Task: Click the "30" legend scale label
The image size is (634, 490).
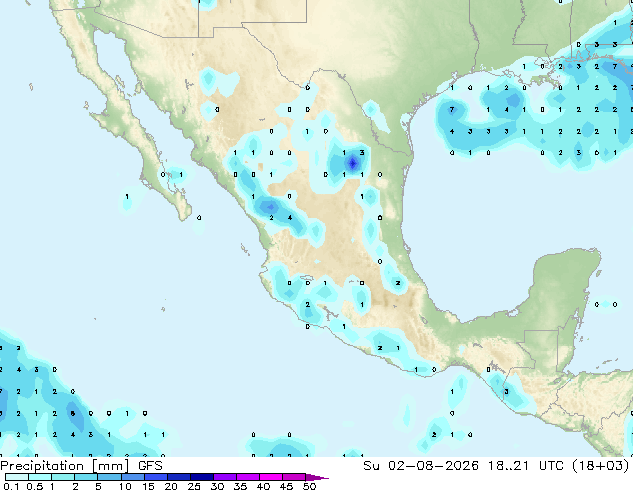Action: point(217,486)
